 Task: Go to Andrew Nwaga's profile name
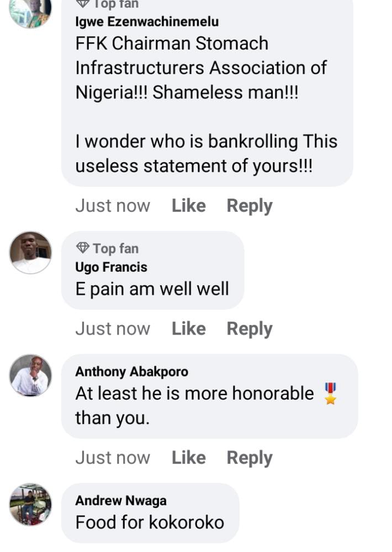(120, 501)
